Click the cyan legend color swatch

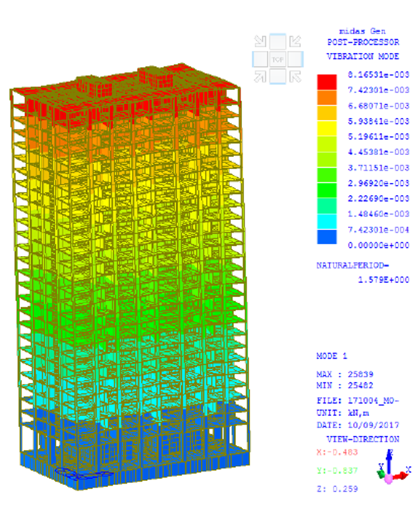click(x=327, y=221)
